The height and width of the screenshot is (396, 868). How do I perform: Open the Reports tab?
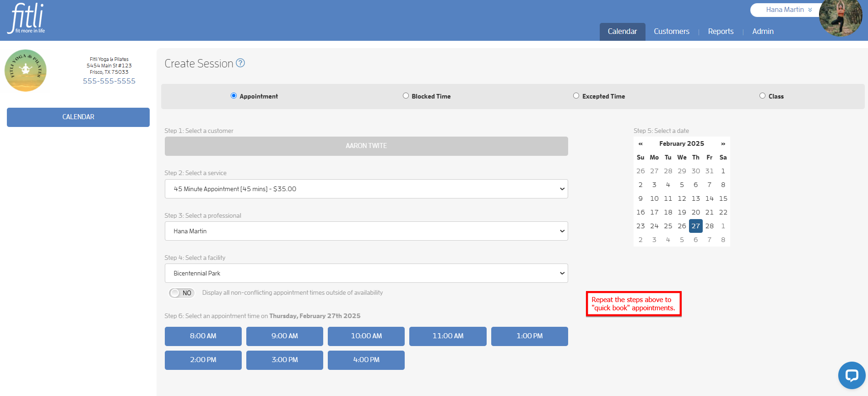coord(721,31)
